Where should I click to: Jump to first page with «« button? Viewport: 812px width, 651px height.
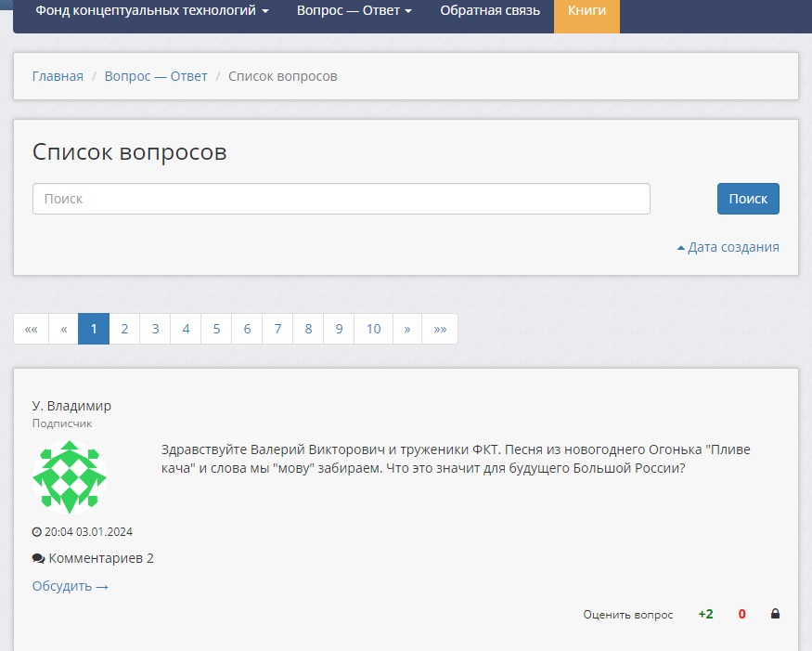click(31, 329)
